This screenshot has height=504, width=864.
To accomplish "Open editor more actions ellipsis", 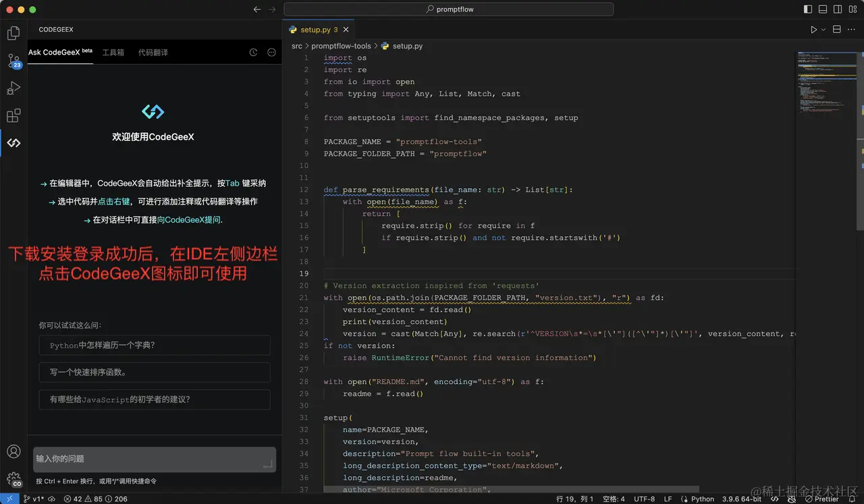I will pyautogui.click(x=852, y=30).
